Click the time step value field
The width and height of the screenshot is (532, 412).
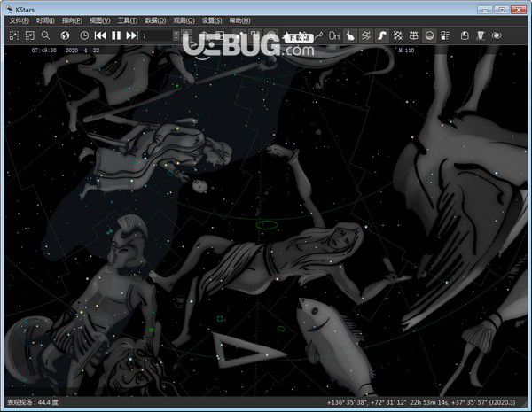pos(158,35)
